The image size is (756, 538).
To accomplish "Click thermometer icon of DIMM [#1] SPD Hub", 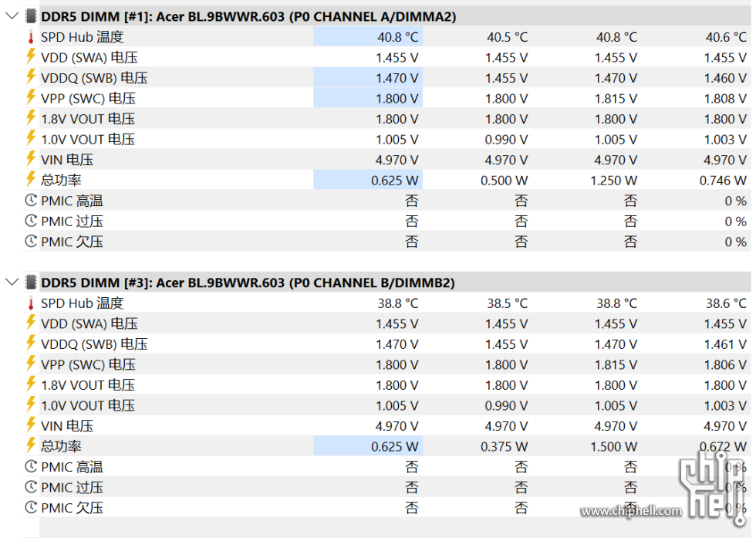I will point(31,37).
